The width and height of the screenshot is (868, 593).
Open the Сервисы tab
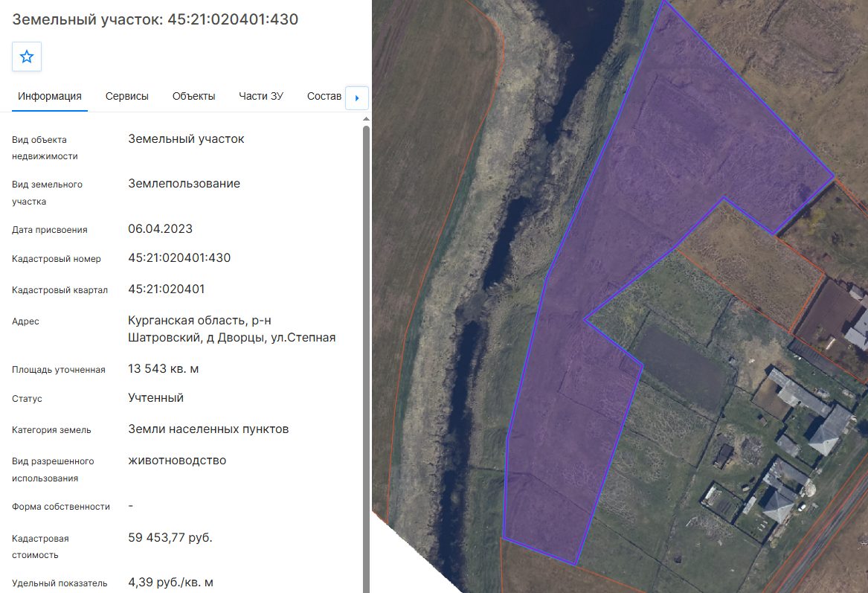126,96
